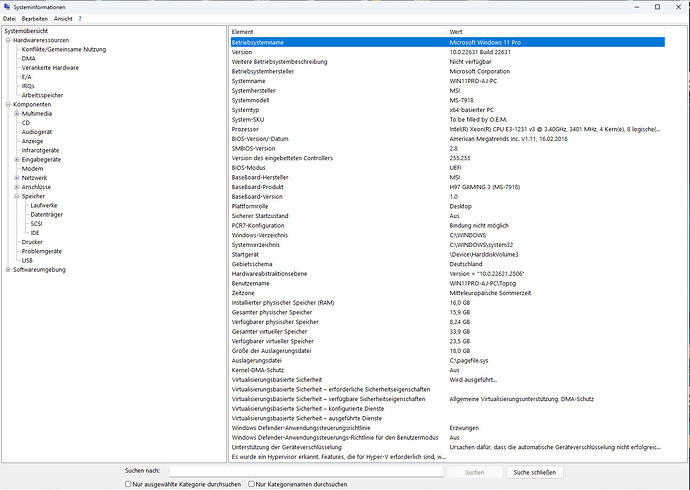Click the 'Suche schließen' button

click(x=537, y=471)
